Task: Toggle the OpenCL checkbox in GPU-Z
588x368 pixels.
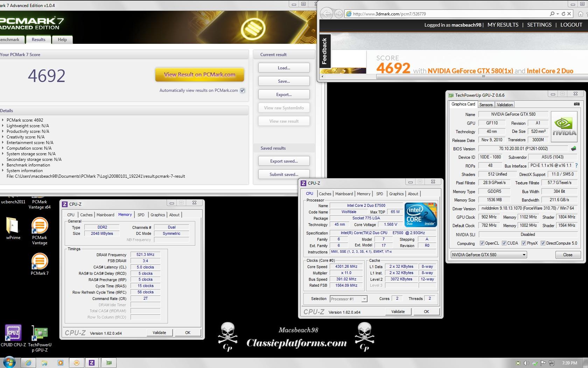Action: (x=482, y=243)
